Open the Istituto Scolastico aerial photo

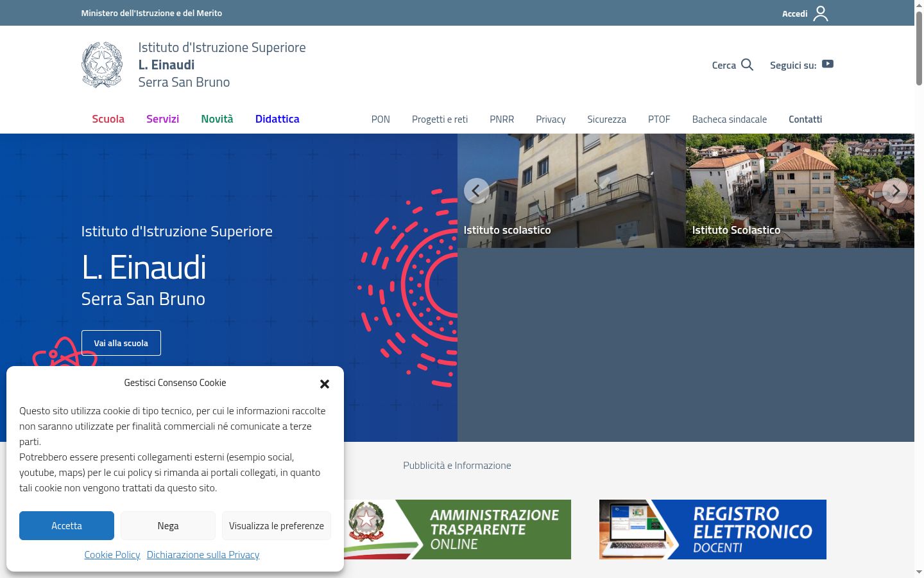[x=800, y=191]
